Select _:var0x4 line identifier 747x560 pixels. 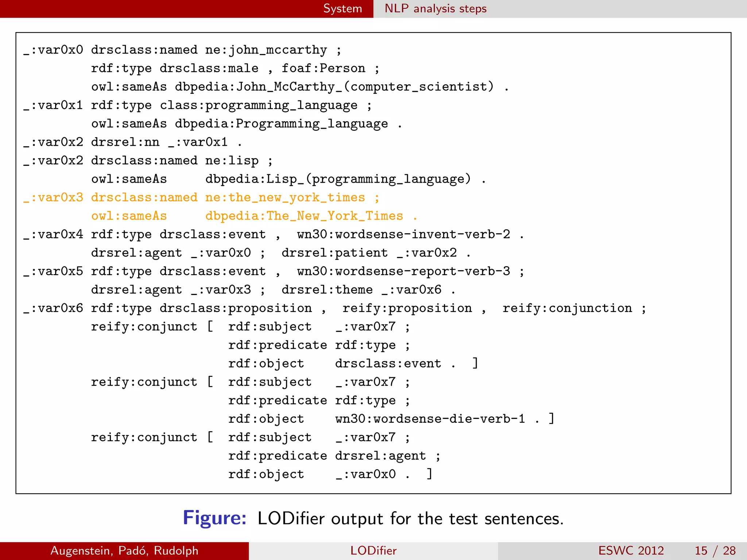pyautogui.click(x=53, y=234)
